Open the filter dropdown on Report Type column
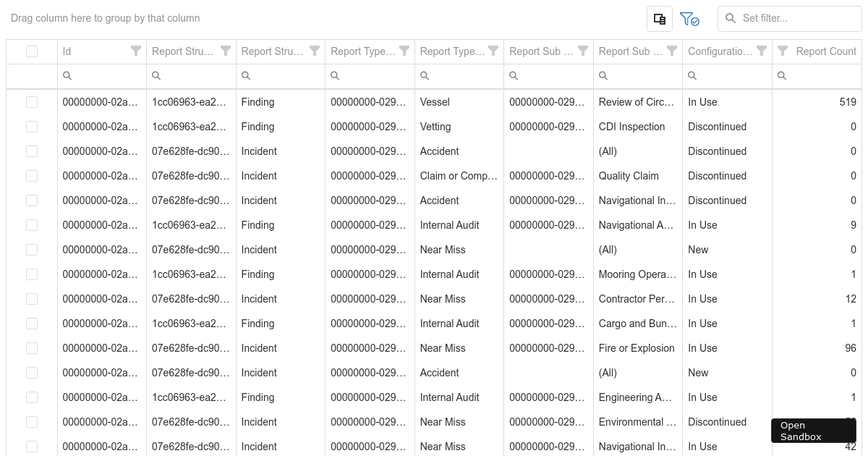 404,51
